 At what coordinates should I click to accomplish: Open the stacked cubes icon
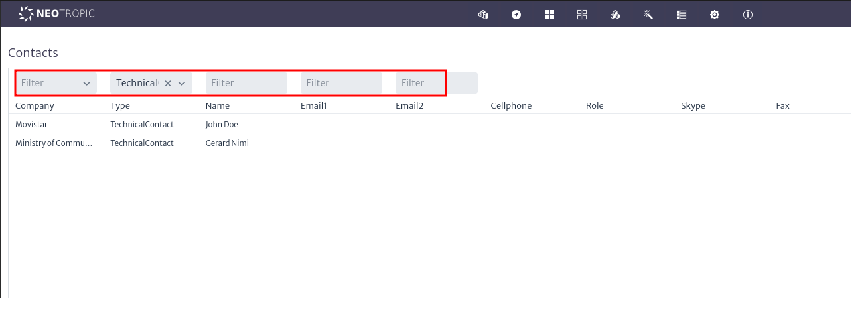(x=615, y=14)
